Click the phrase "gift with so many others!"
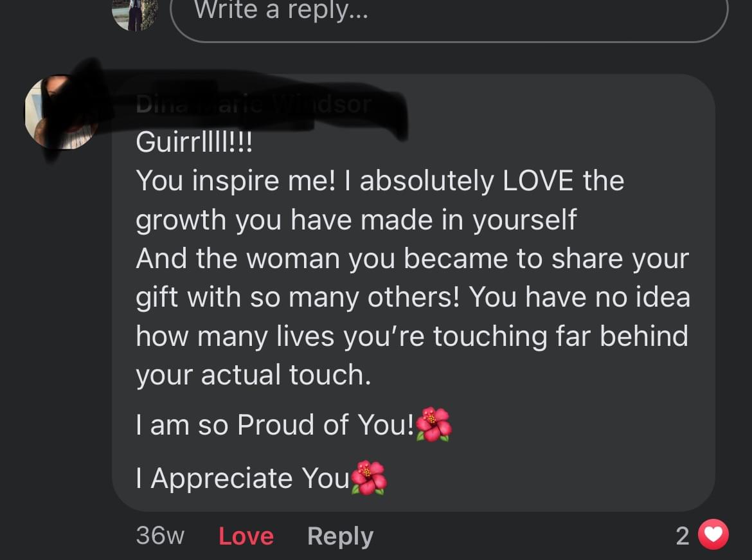 pos(298,297)
